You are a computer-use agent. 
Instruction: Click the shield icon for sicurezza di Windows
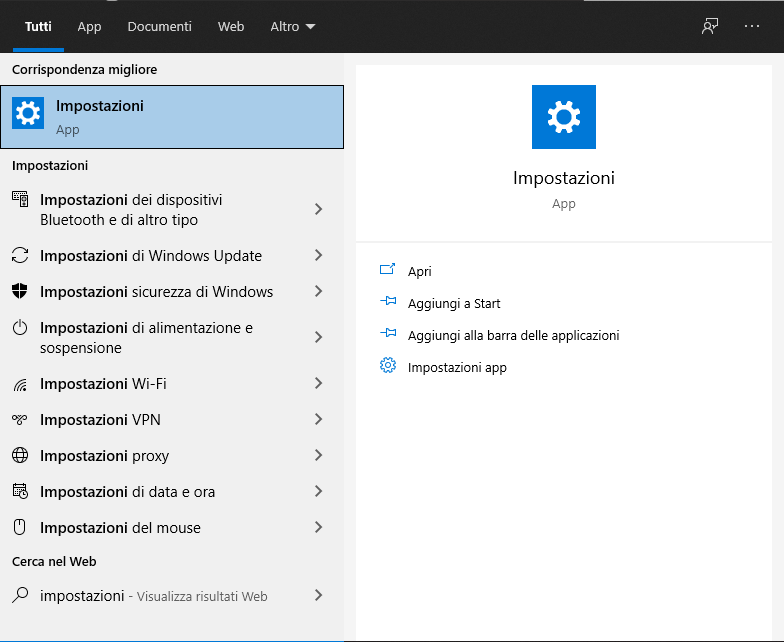[x=20, y=291]
